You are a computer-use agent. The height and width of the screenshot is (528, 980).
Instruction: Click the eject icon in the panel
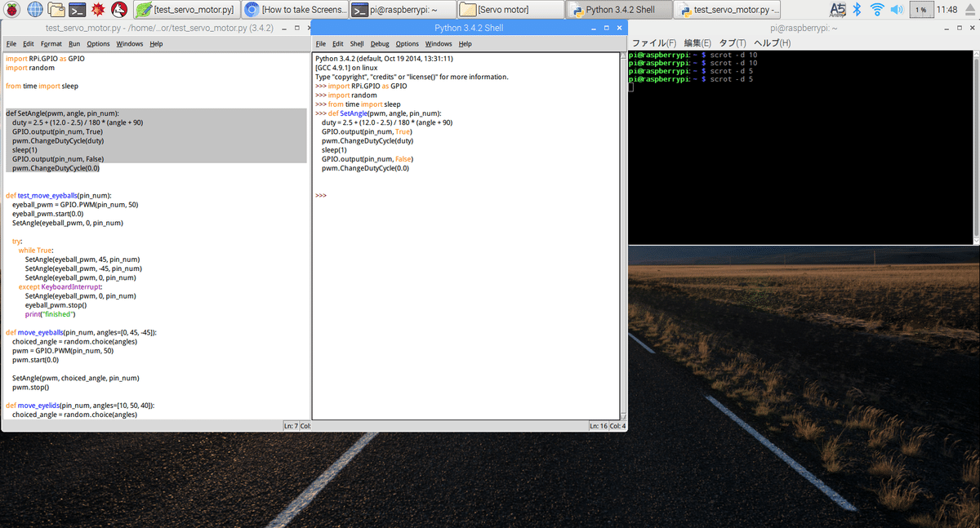pyautogui.click(x=970, y=10)
